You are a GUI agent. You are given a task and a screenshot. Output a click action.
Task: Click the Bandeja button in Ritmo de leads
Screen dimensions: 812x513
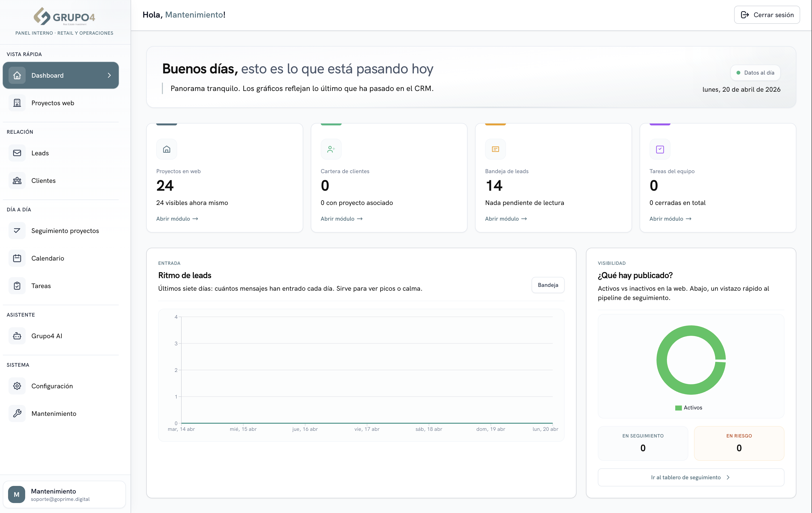(x=548, y=285)
